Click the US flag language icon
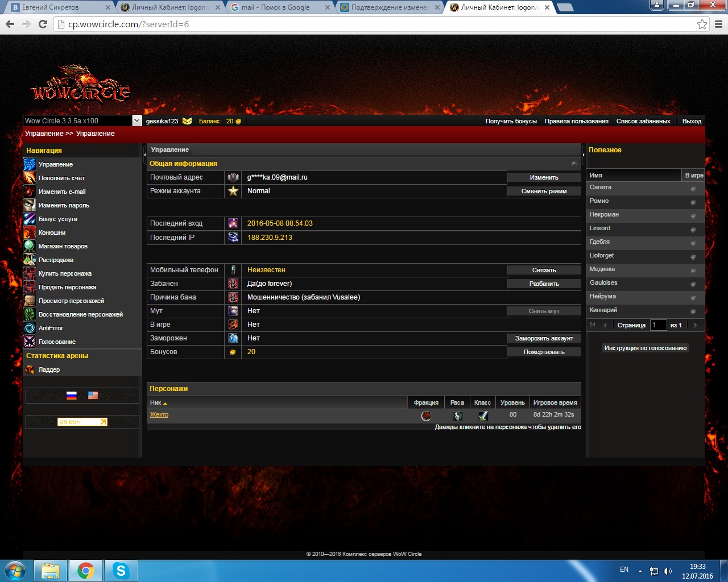Screen dimensions: 728x582 tap(93, 396)
